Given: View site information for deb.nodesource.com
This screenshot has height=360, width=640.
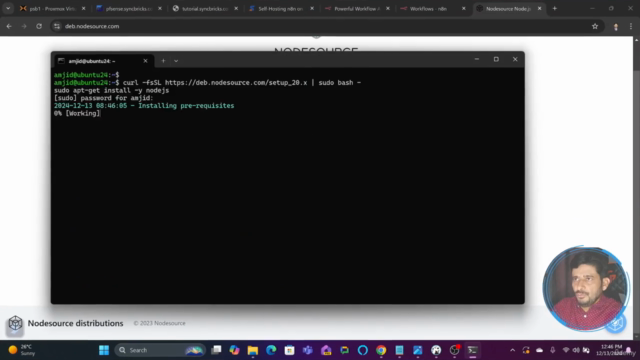Looking at the screenshot, I should [57, 26].
